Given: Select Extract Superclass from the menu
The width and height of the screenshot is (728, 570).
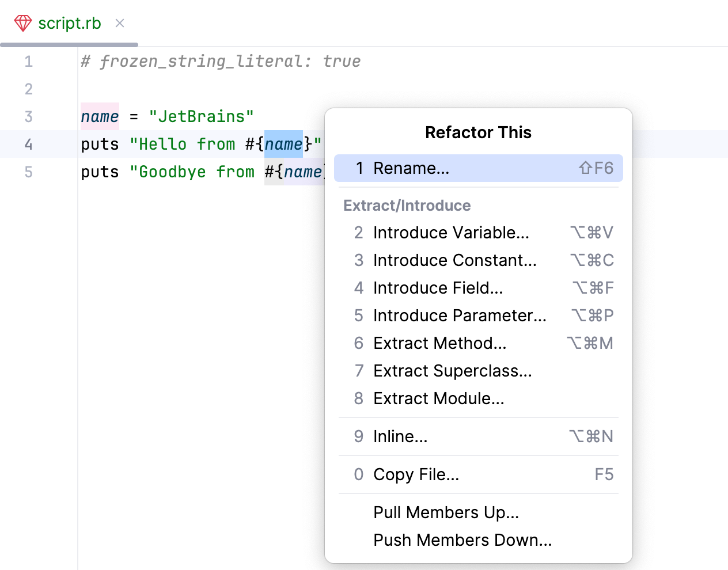Looking at the screenshot, I should point(453,371).
